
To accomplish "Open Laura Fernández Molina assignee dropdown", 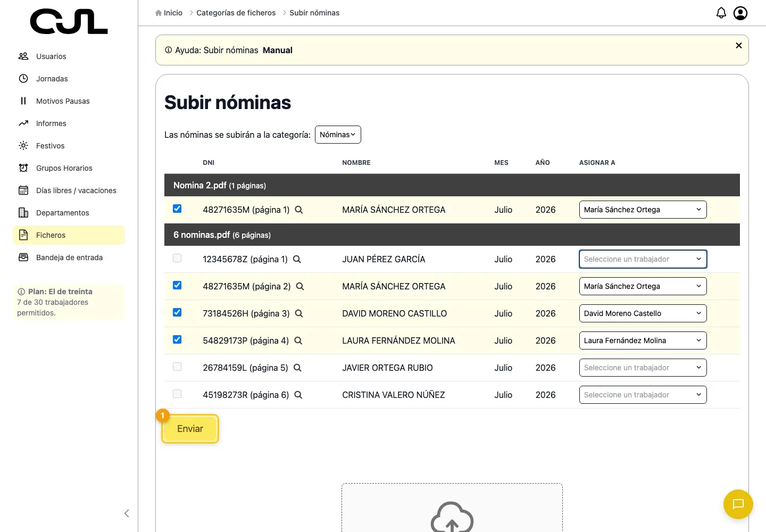I will click(643, 340).
